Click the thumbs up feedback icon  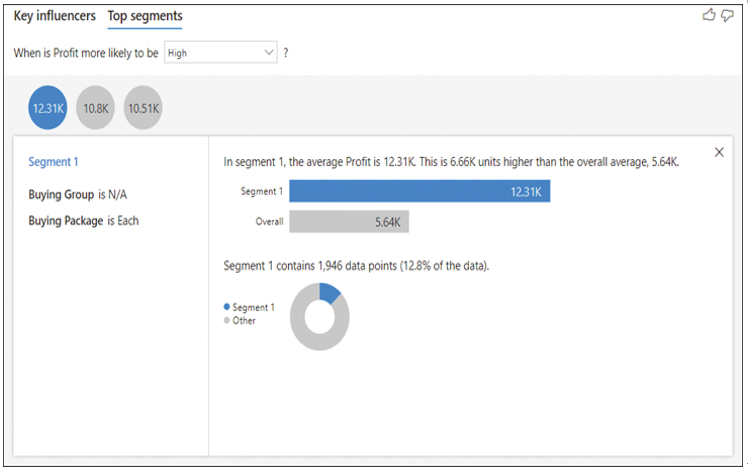[709, 15]
